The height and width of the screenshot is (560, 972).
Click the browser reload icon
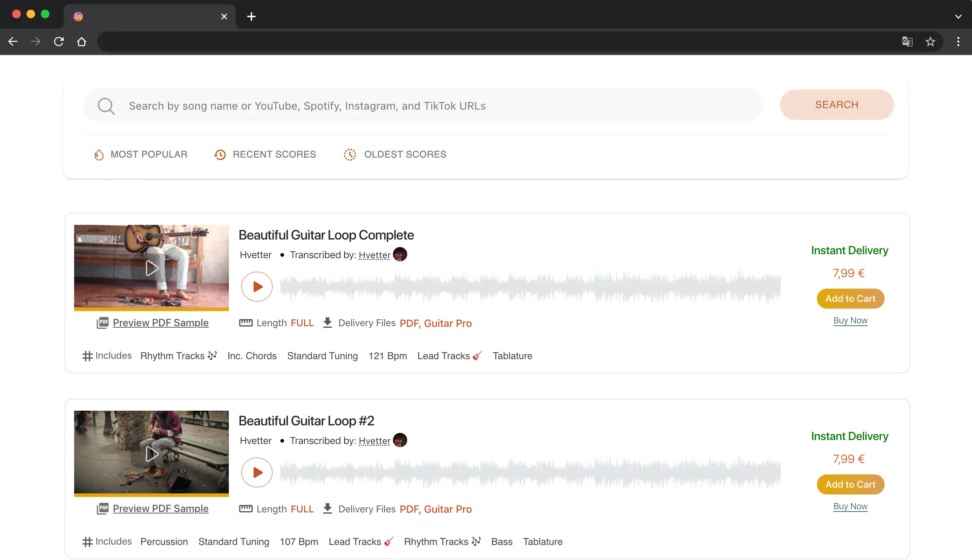click(58, 42)
